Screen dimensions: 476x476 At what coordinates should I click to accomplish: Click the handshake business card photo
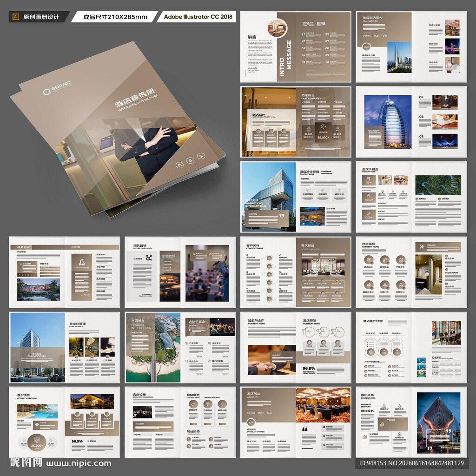coord(271,360)
